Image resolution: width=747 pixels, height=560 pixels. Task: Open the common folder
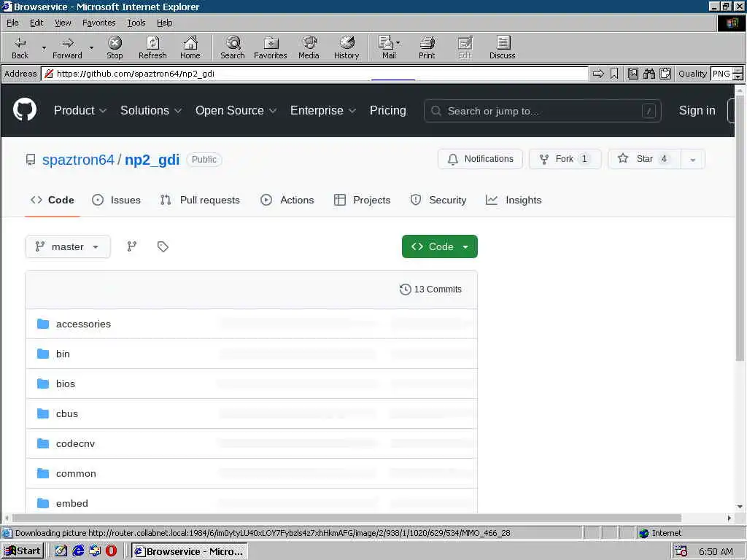[x=76, y=474]
